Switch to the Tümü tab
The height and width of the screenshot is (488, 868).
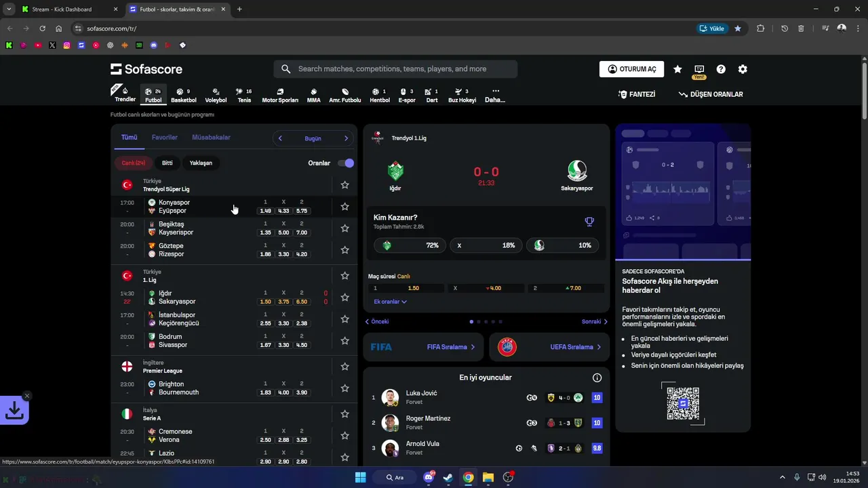coord(129,138)
